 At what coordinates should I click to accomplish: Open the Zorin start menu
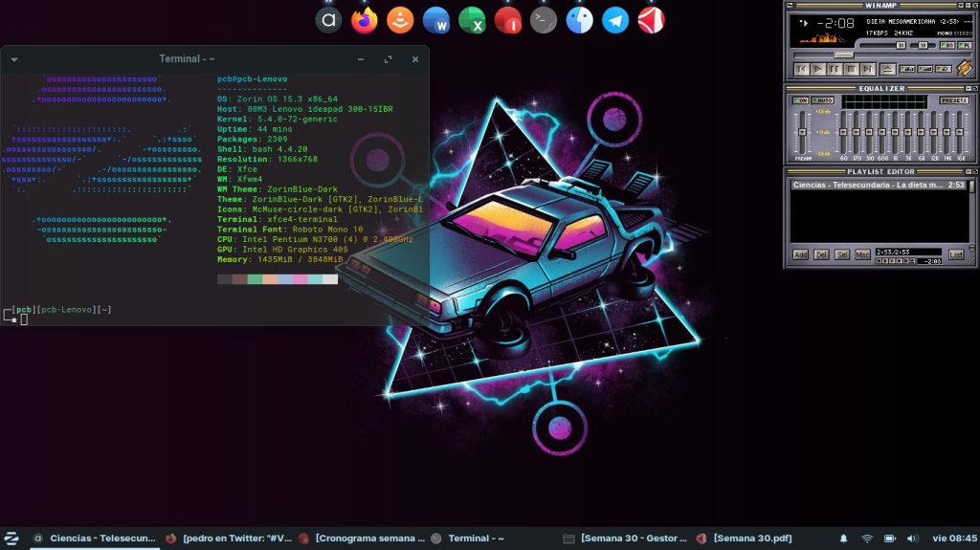point(11,539)
